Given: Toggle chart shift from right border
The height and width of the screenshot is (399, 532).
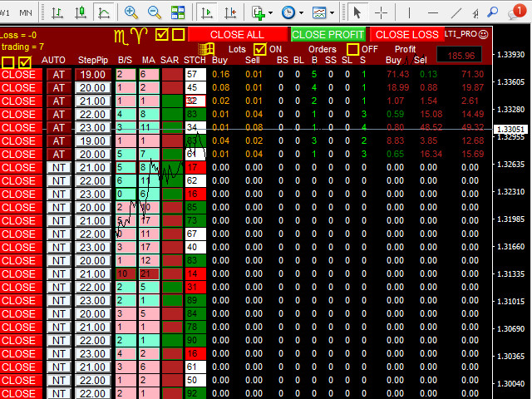Looking at the screenshot, I should point(230,12).
